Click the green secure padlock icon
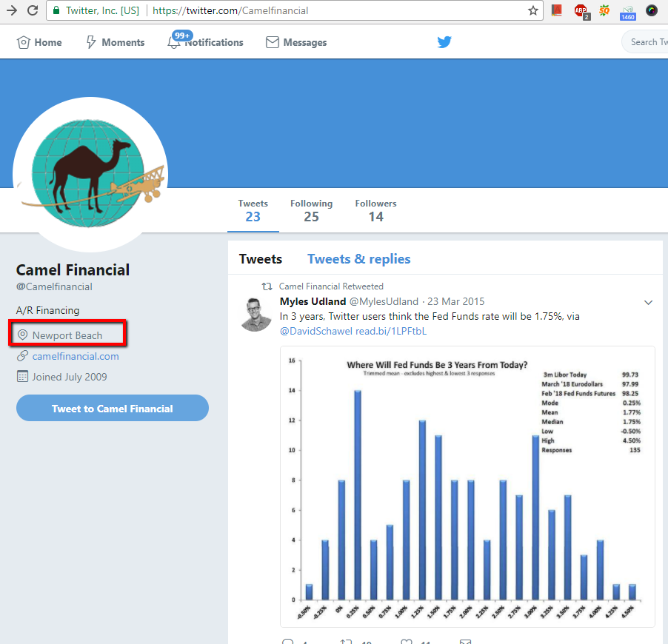This screenshot has width=668, height=644. point(56,10)
